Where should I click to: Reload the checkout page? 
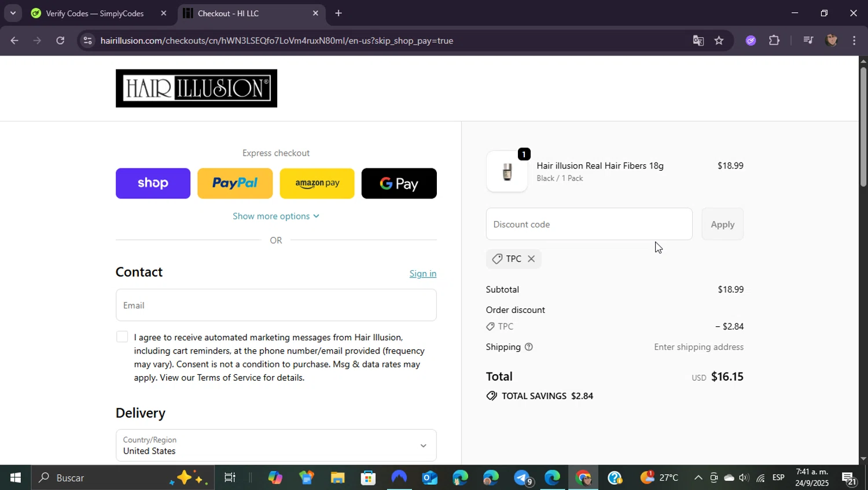coord(60,40)
